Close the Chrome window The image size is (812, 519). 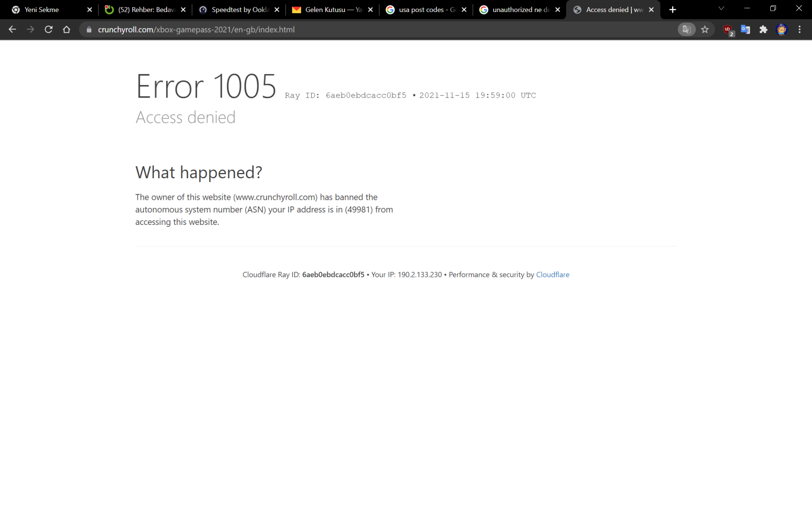799,9
